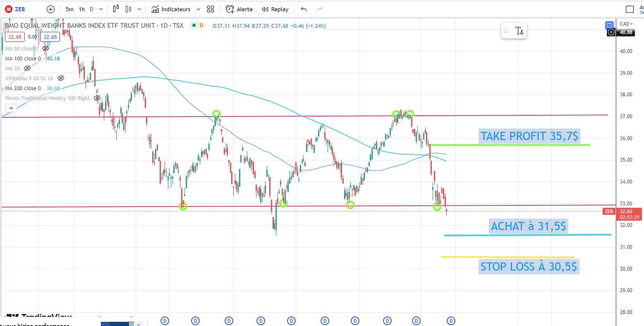Click the 38.68 MA 200 value
The width and height of the screenshot is (644, 326).
53,88
